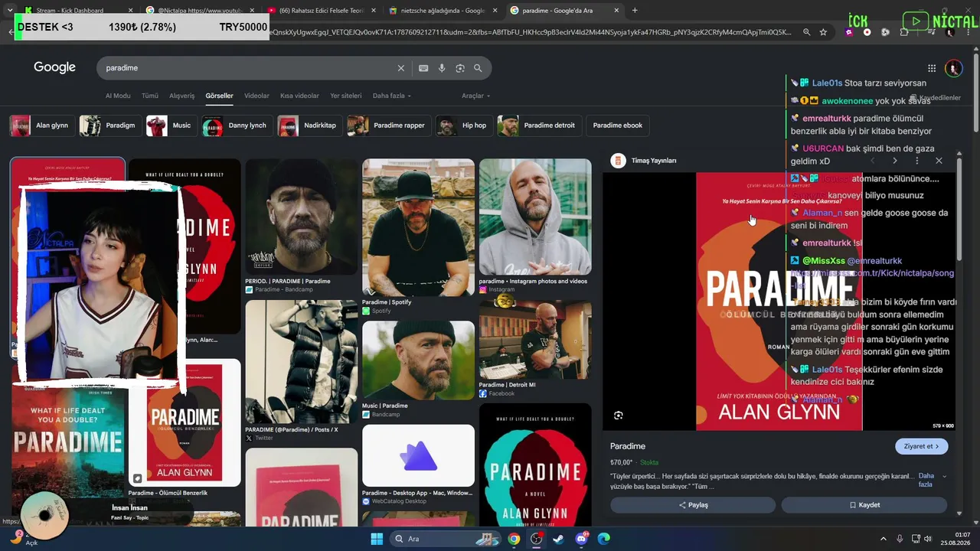Filter images by Nadirkitap chip
980x551 pixels.
[310, 126]
